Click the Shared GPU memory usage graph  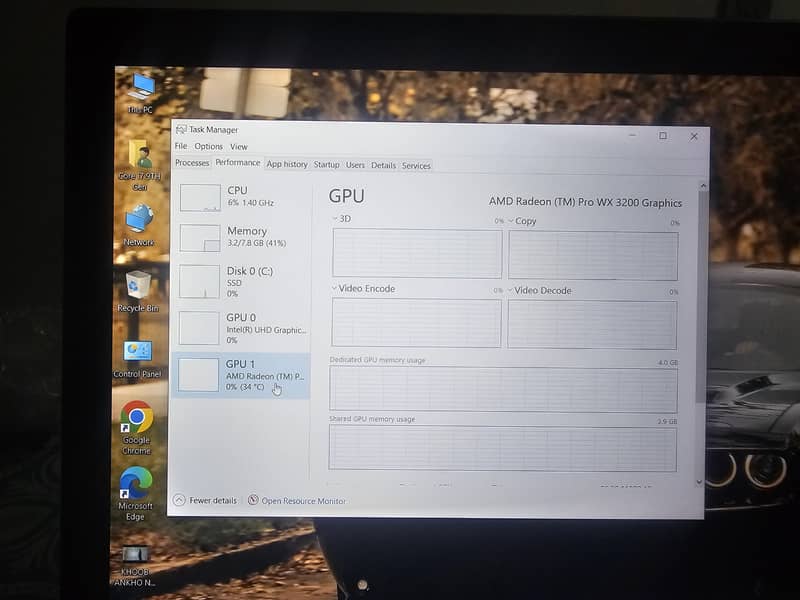[x=503, y=448]
